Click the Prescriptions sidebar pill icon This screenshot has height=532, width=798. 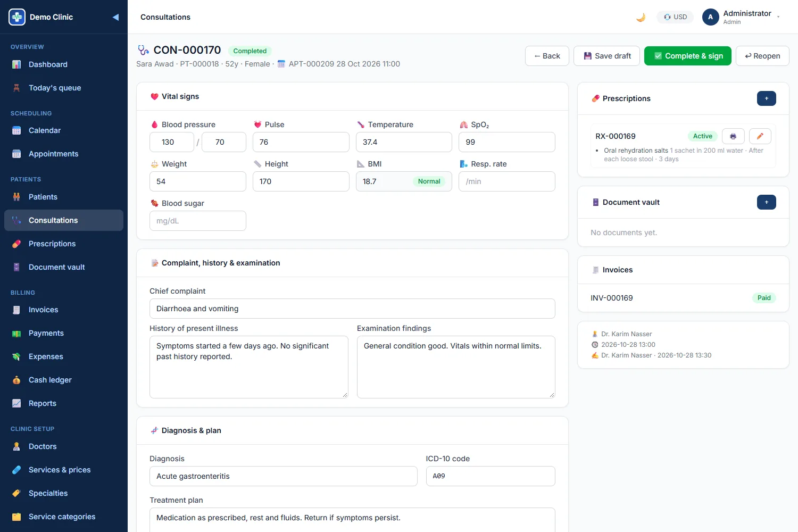(x=16, y=244)
